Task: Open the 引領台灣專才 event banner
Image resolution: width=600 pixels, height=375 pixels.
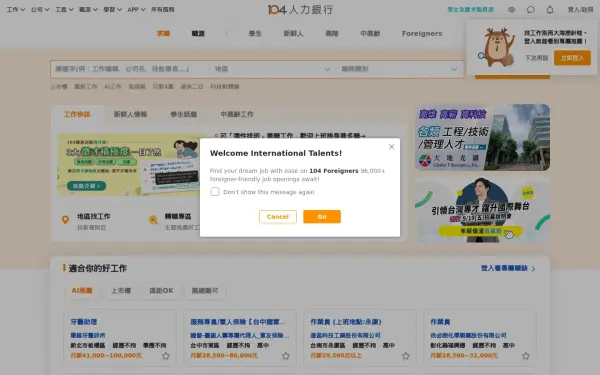Action: point(483,210)
